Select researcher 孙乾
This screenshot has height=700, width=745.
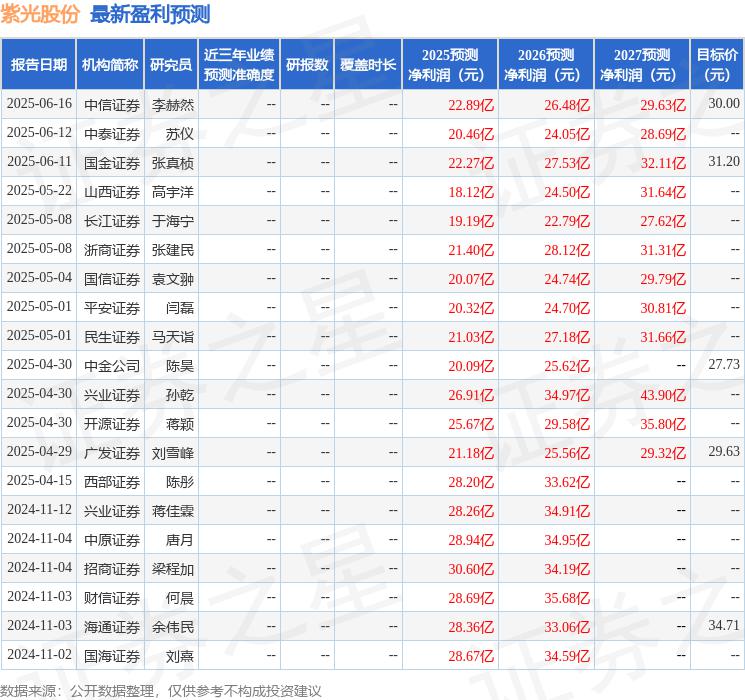[180, 395]
